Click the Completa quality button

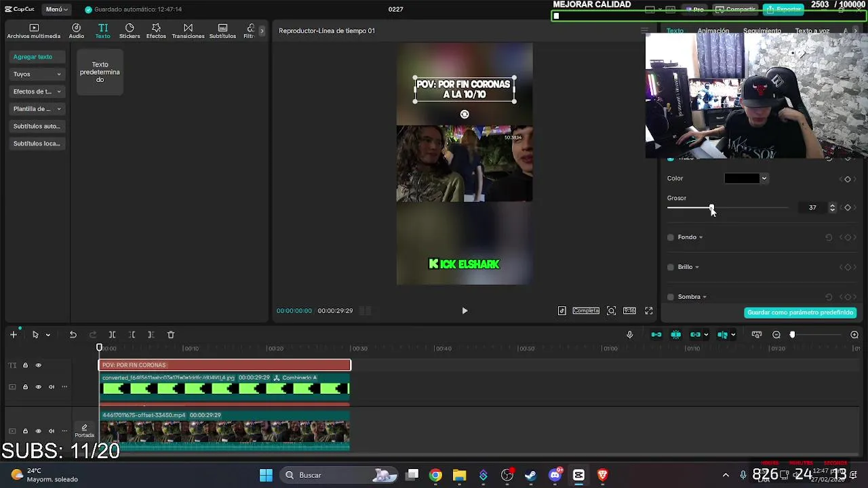click(x=586, y=311)
